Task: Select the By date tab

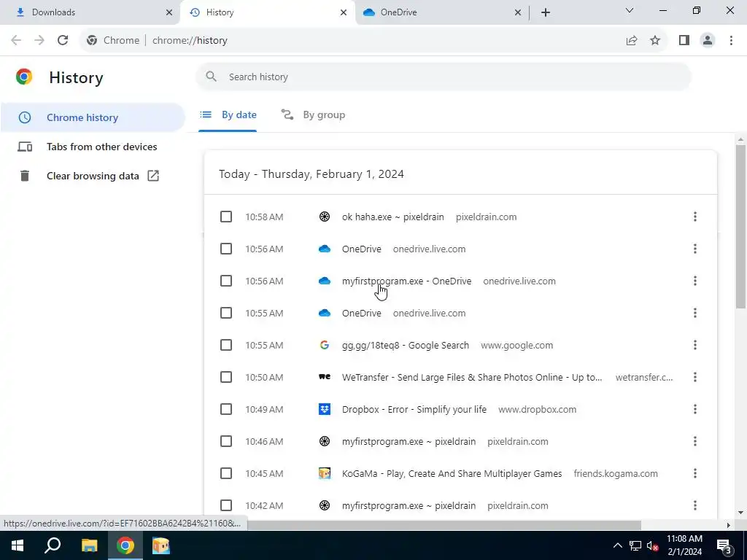Action: [x=228, y=114]
